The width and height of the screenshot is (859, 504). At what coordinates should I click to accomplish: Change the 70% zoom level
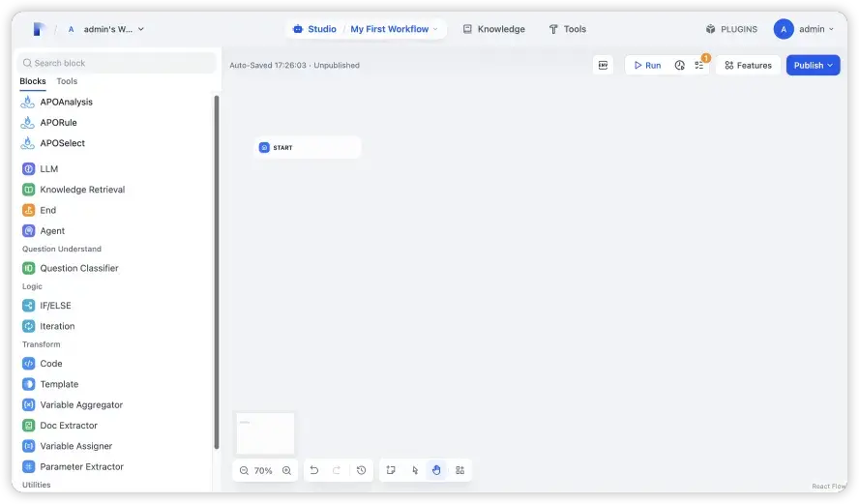pyautogui.click(x=263, y=470)
